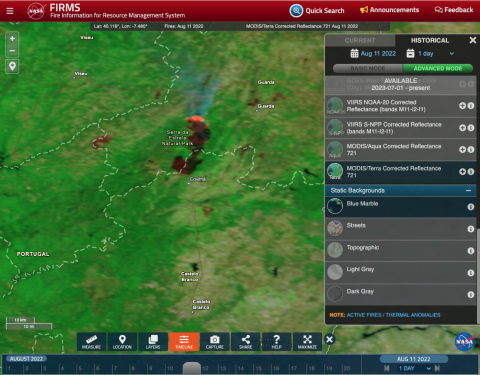Collapse the Static Backgrounds section

click(468, 190)
